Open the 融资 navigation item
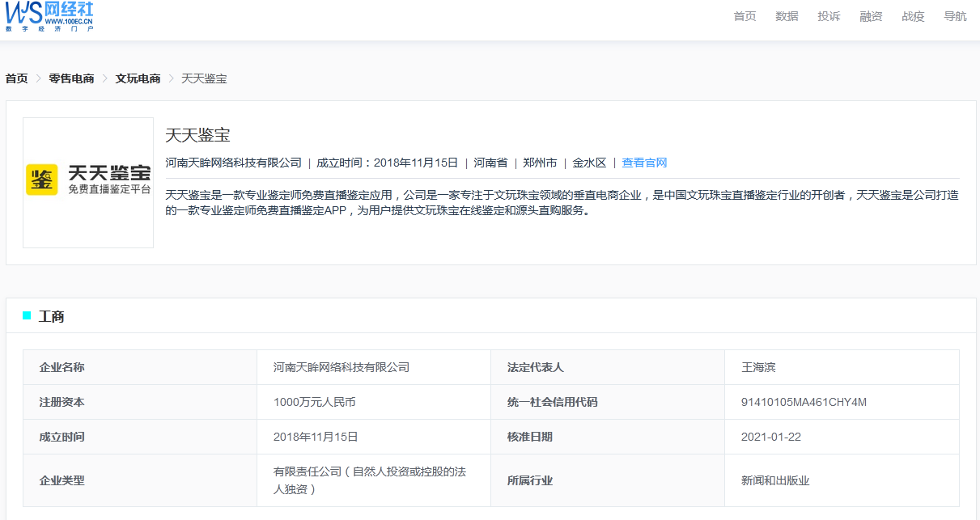Image resolution: width=980 pixels, height=520 pixels. (x=871, y=16)
